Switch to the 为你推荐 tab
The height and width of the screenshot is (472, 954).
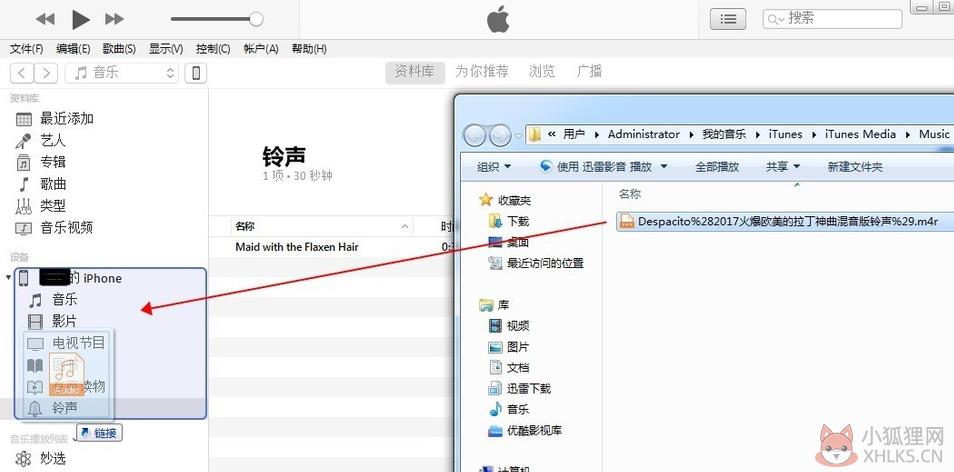482,72
